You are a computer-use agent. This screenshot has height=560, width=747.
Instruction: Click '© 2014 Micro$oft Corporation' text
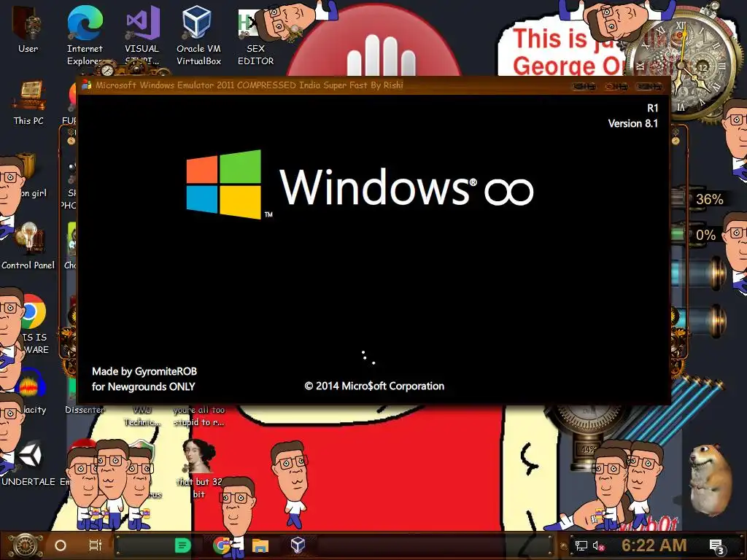coord(374,386)
